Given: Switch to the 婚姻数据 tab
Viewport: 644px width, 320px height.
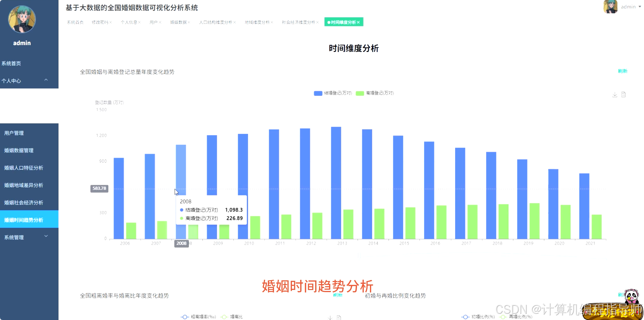Looking at the screenshot, I should click(178, 22).
